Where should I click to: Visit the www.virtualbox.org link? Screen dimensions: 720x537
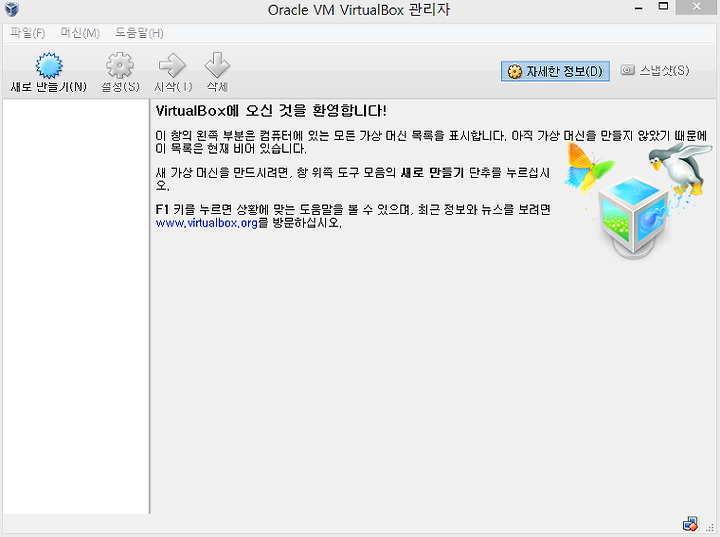coord(206,223)
